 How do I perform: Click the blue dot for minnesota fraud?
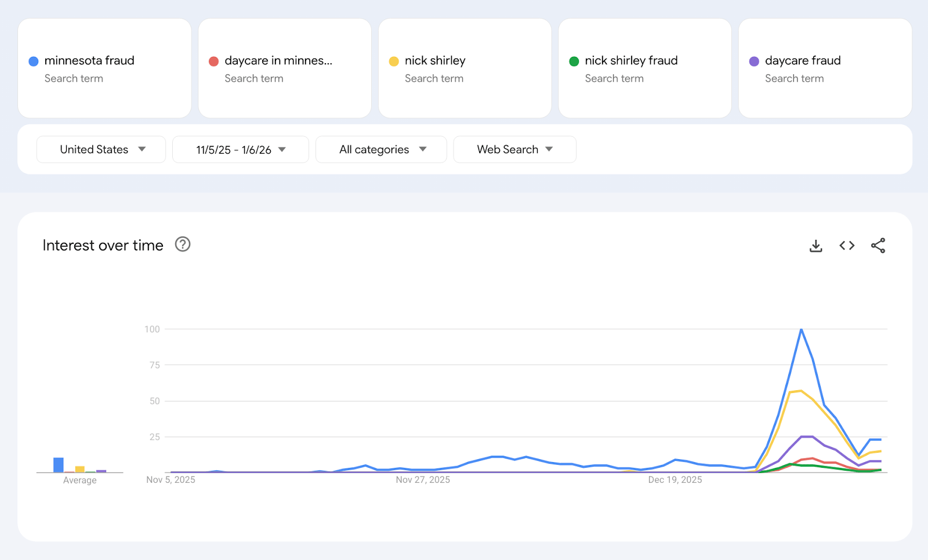coord(34,61)
